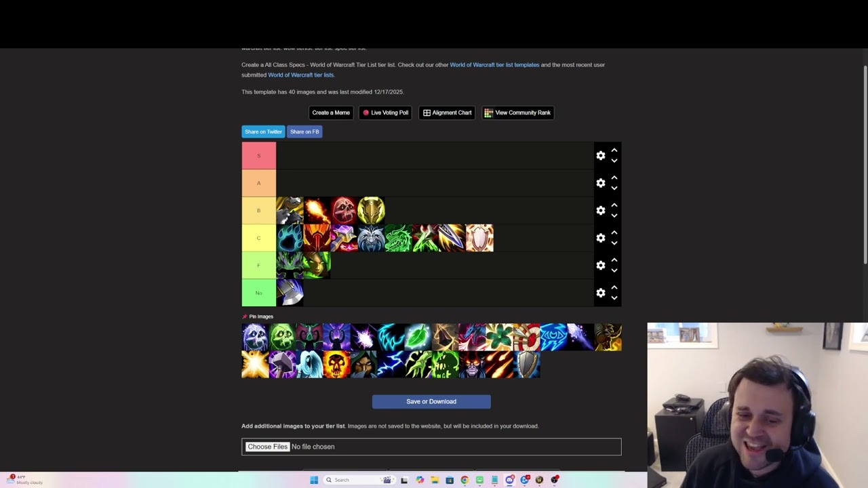Screen dimensions: 868x488
Task: Share on FB
Action: [x=304, y=131]
